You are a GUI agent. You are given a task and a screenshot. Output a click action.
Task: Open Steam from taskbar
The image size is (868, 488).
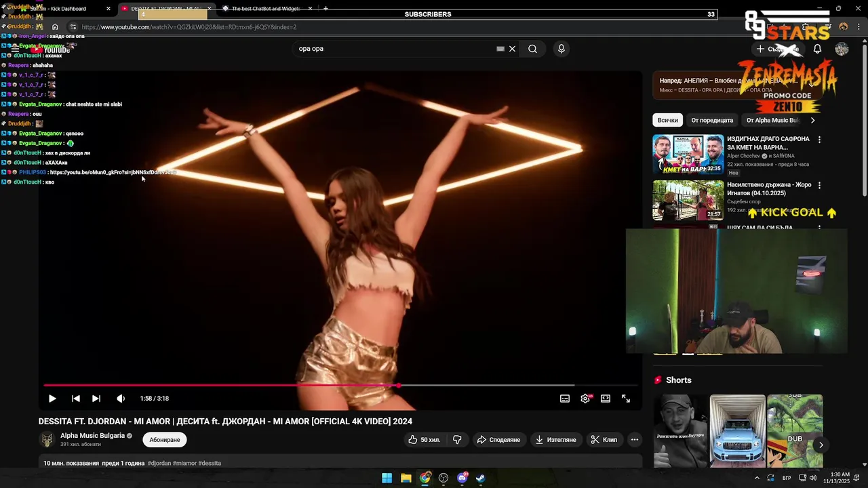[x=480, y=478]
